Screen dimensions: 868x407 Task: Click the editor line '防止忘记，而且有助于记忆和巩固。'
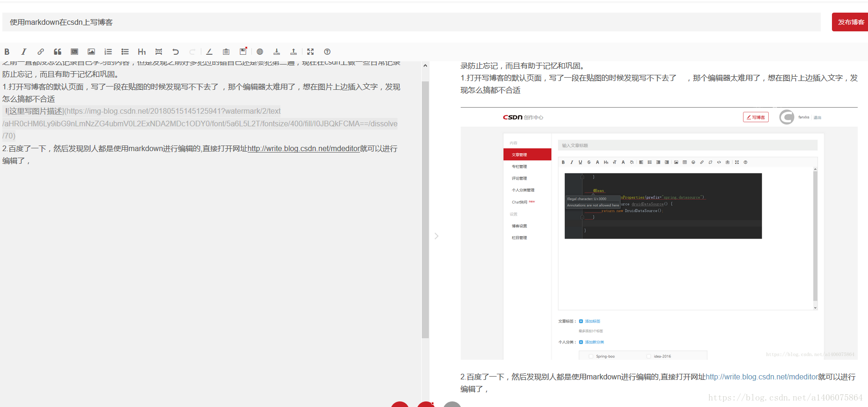(61, 74)
